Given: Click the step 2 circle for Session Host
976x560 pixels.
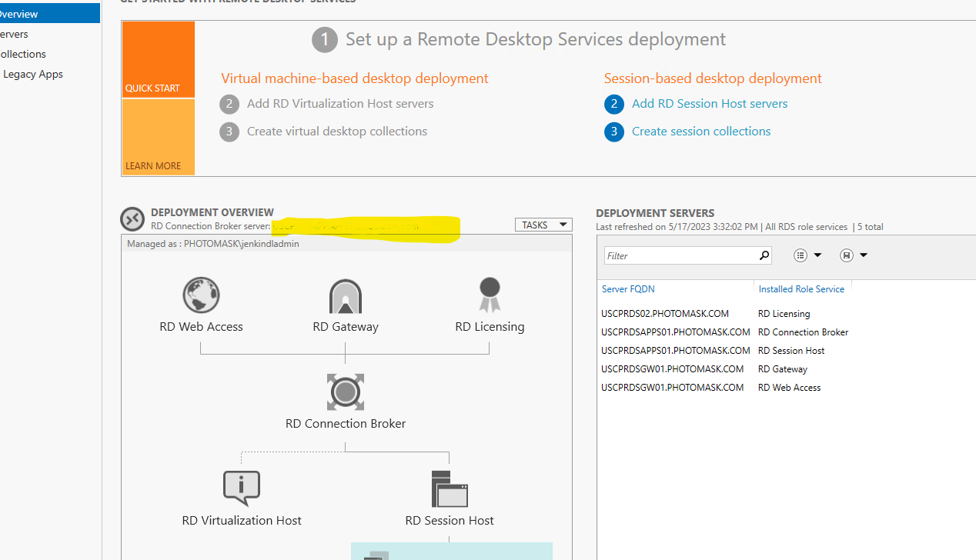Looking at the screenshot, I should (613, 104).
